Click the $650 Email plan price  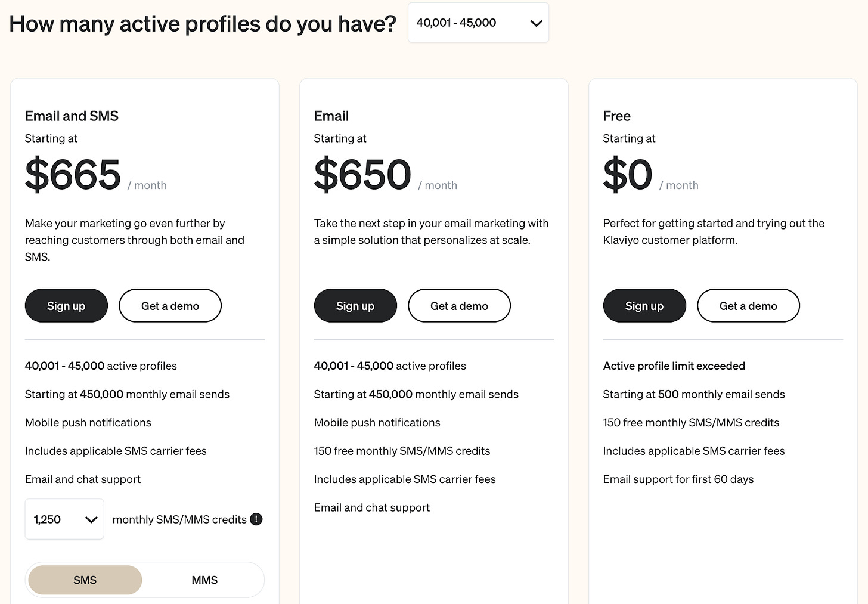pyautogui.click(x=362, y=175)
